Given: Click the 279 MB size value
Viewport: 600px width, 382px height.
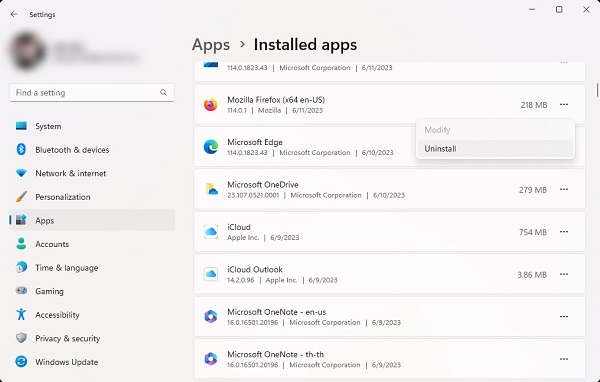Looking at the screenshot, I should 533,190.
